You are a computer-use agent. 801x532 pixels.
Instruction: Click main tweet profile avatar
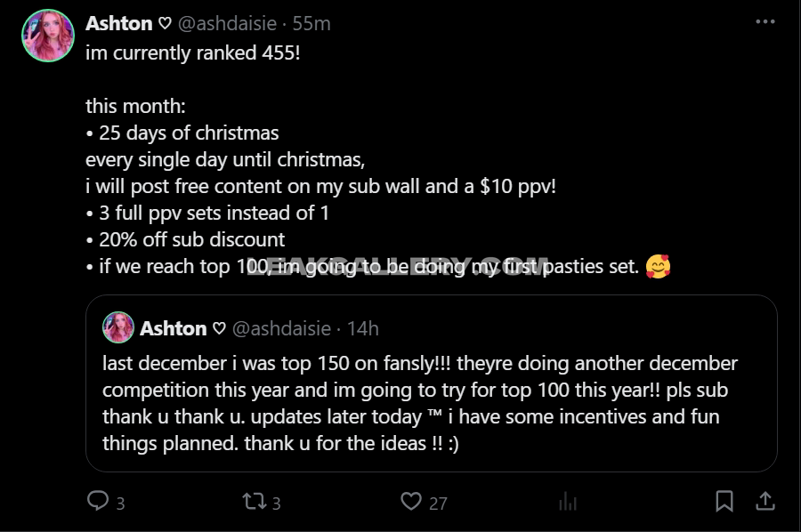click(x=48, y=36)
